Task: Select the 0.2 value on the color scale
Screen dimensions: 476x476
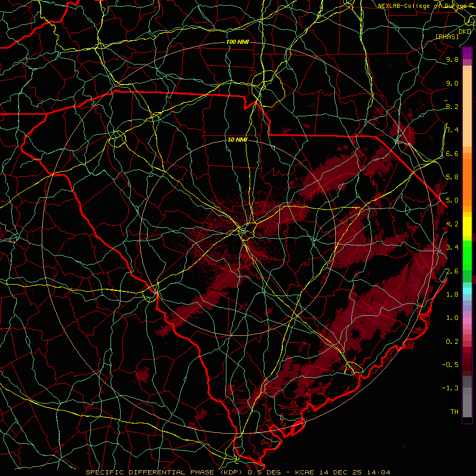Action: coord(452,342)
